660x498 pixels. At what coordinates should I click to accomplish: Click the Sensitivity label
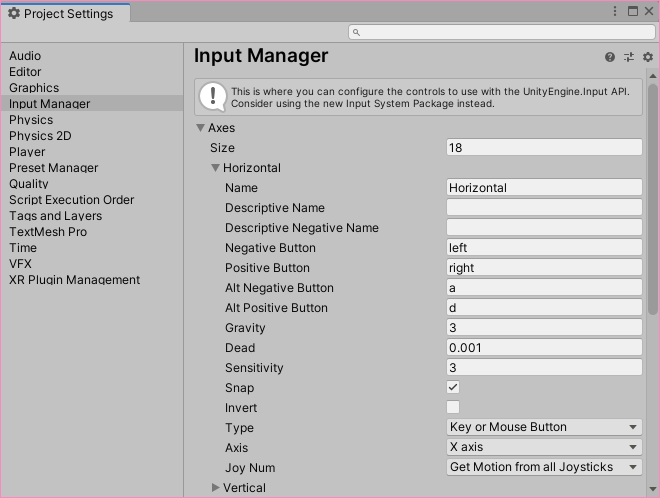254,368
